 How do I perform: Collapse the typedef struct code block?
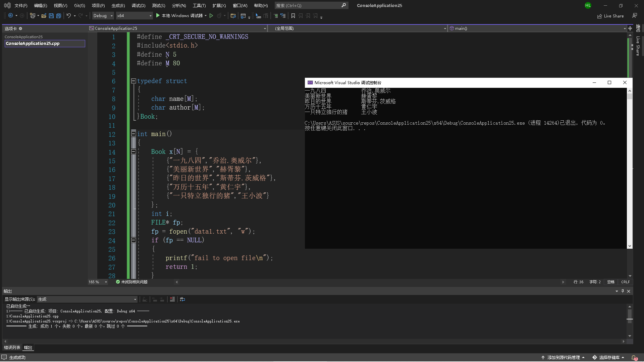pyautogui.click(x=133, y=81)
